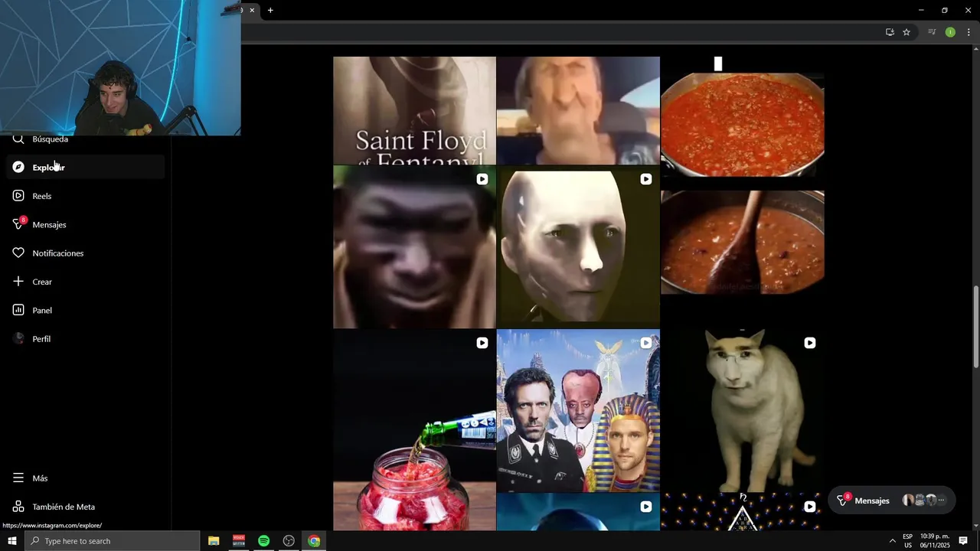Screen dimensions: 980x551
Task: Open the beer pouring onto meat jar reel
Action: [x=414, y=430]
